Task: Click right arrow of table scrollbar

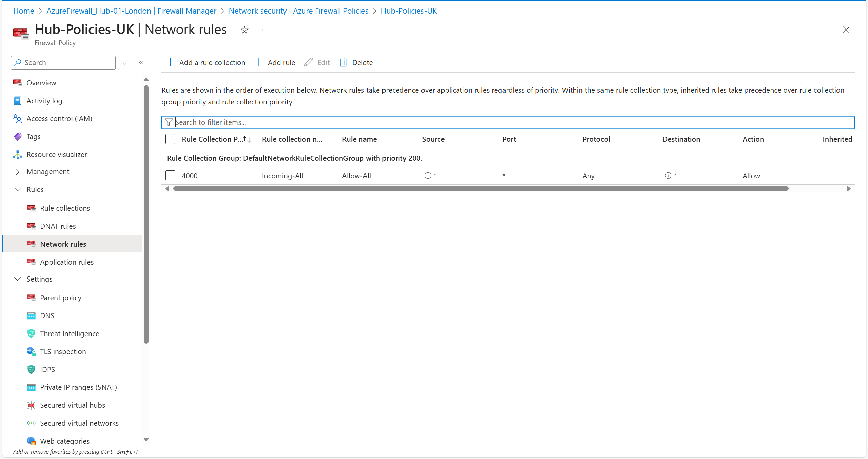Action: coord(849,189)
